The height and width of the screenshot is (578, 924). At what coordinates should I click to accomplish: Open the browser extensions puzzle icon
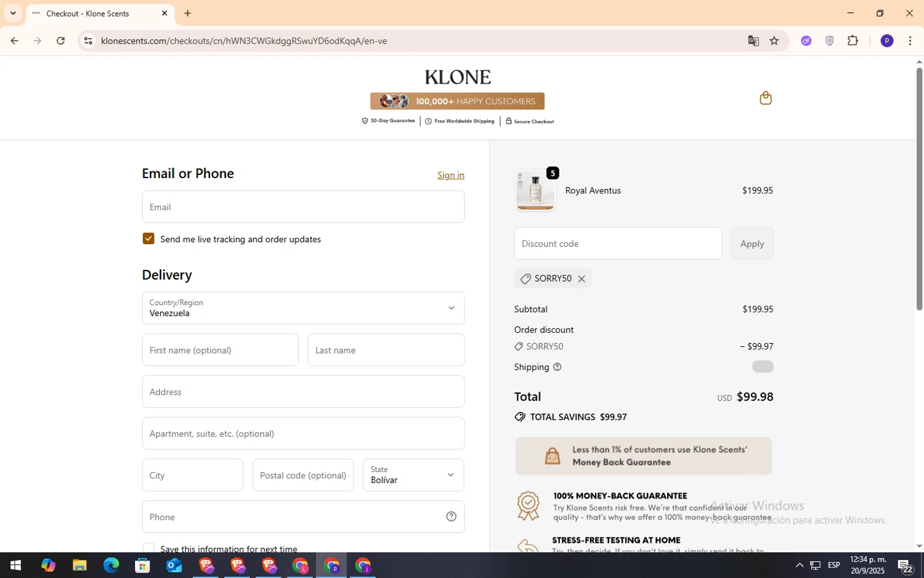853,41
